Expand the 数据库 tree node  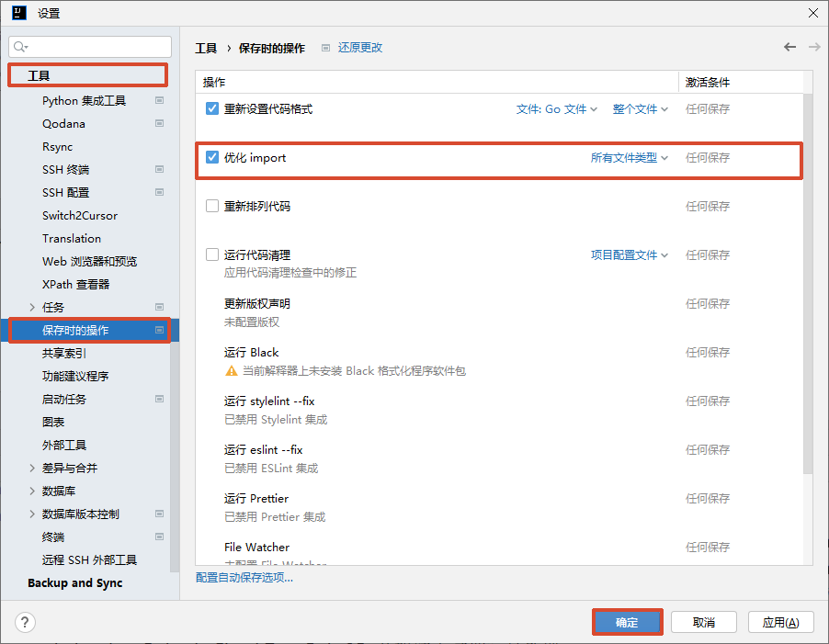tap(33, 491)
